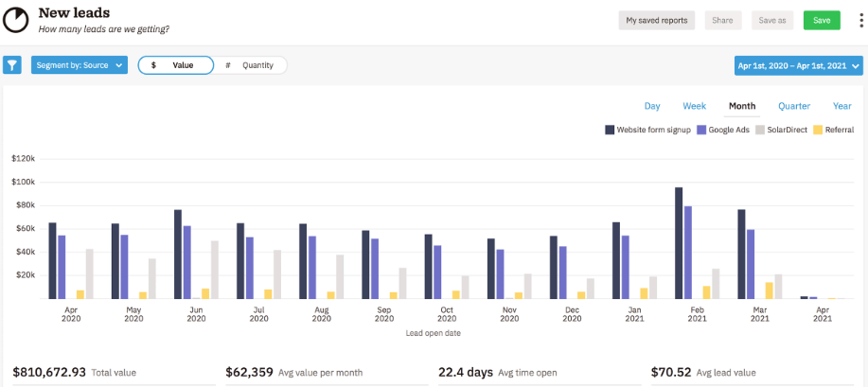Click the Share button
This screenshot has height=387, width=868.
(723, 20)
